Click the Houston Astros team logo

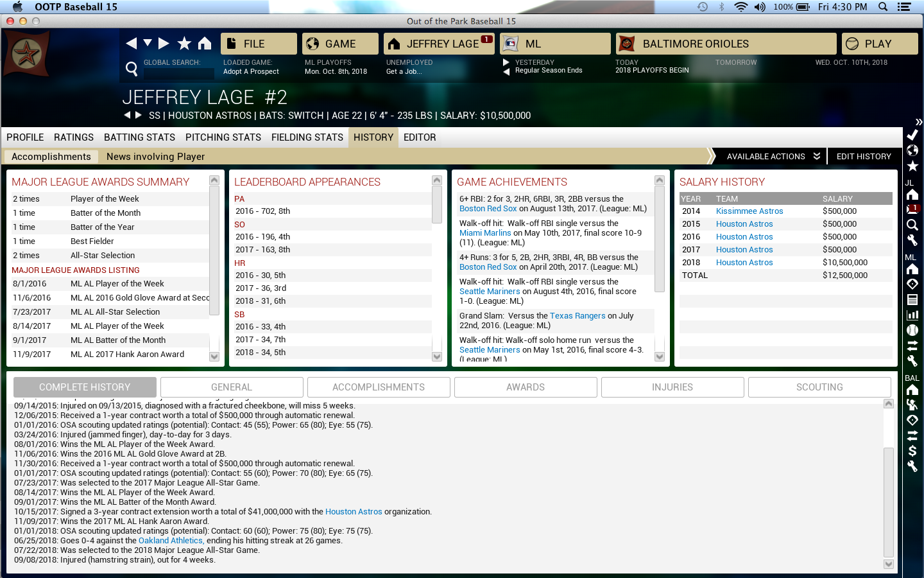tap(26, 55)
